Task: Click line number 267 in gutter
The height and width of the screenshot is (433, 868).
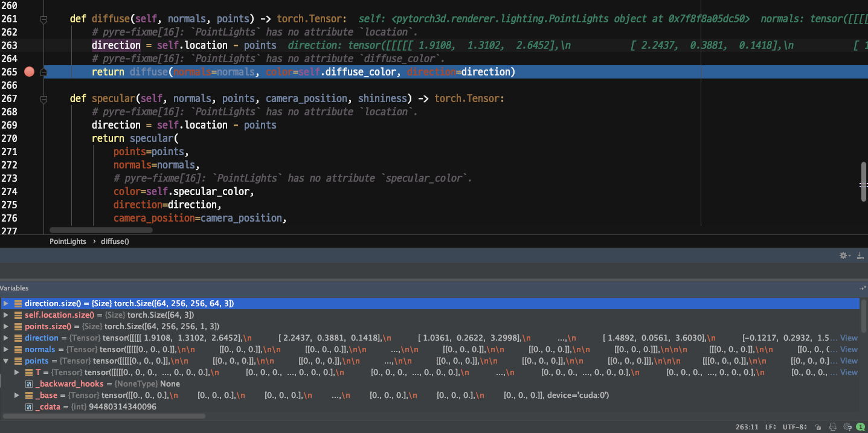Action: 9,98
